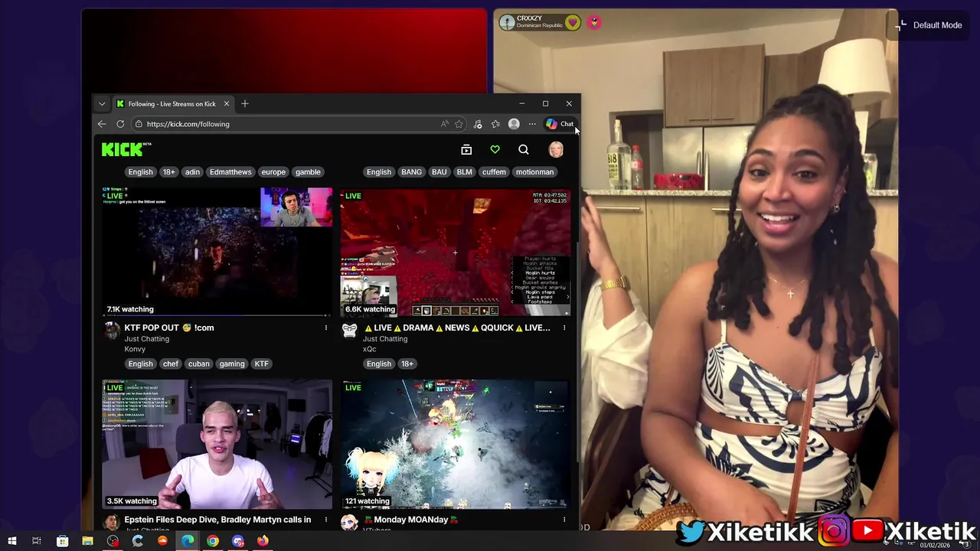Open Konvy's channel avatar
This screenshot has width=980, height=551.
tap(112, 331)
